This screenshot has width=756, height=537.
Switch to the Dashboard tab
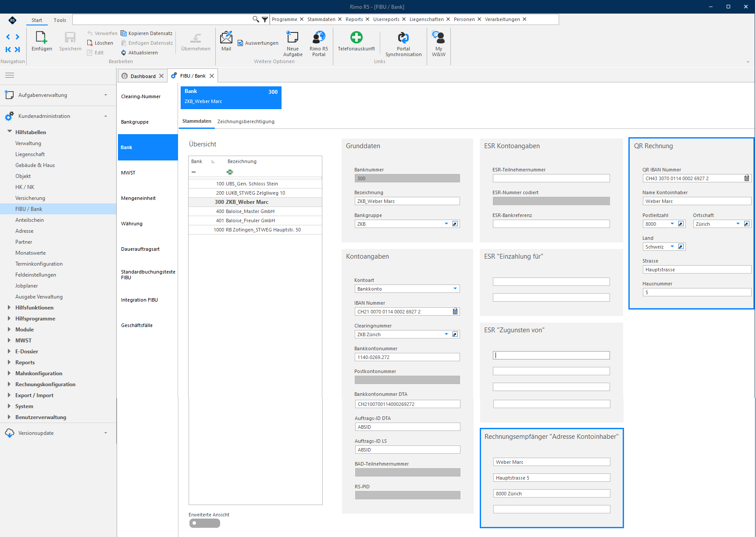tap(143, 76)
